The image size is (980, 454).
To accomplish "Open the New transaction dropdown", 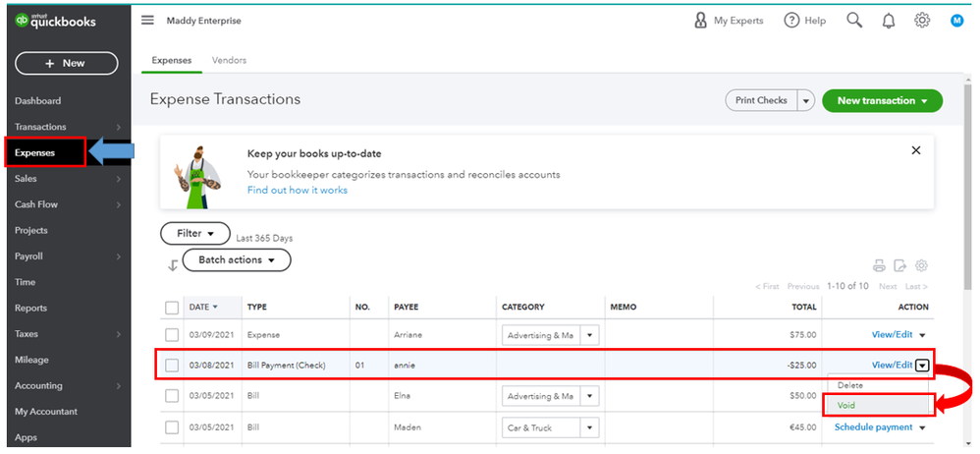I will click(883, 100).
